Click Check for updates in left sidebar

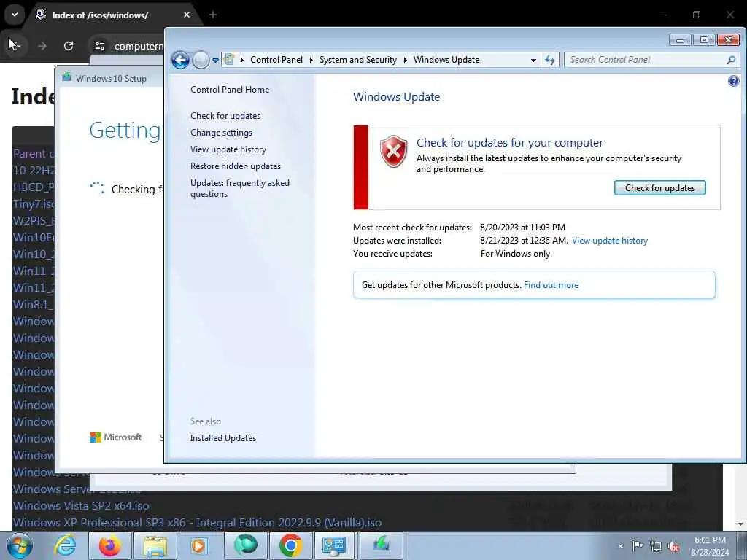225,116
